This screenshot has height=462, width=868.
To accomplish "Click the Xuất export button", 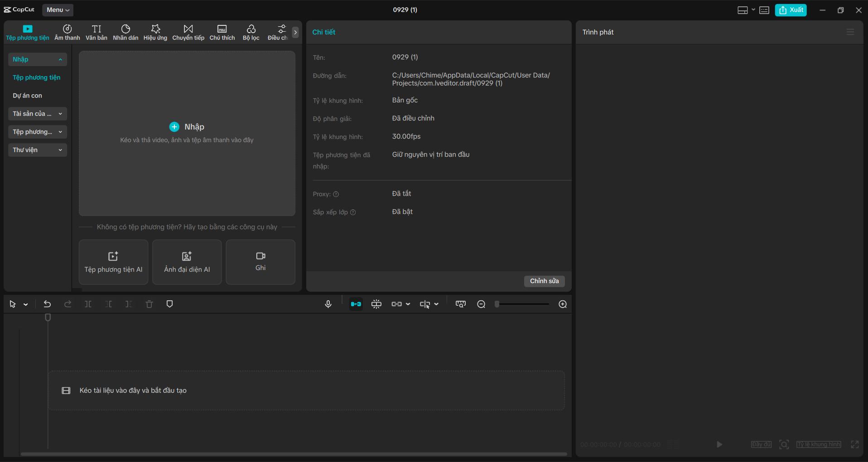I will pos(791,10).
